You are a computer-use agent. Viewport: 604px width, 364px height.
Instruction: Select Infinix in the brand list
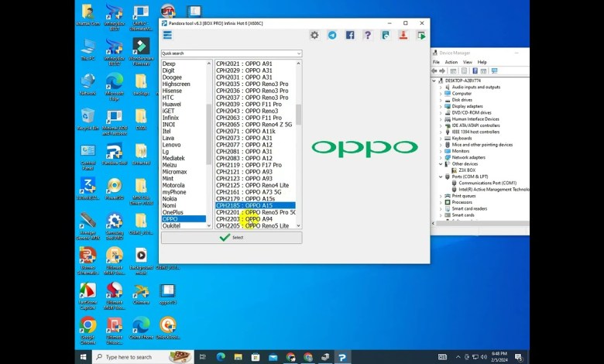tap(170, 118)
